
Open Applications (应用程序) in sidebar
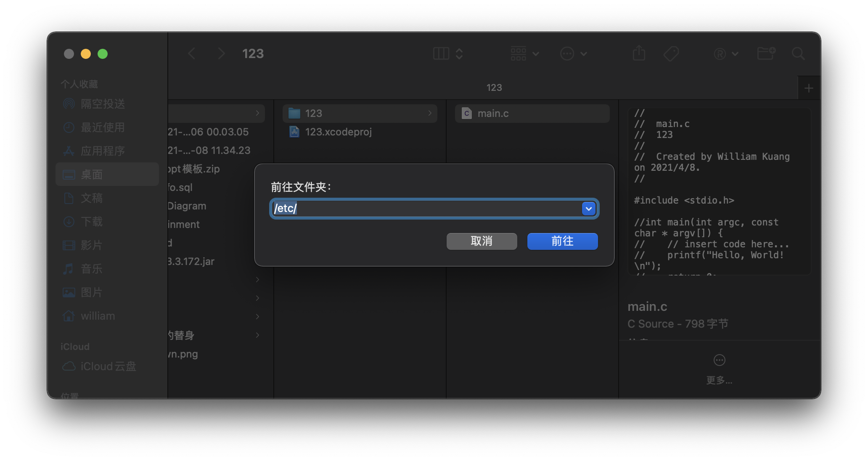pyautogui.click(x=107, y=151)
